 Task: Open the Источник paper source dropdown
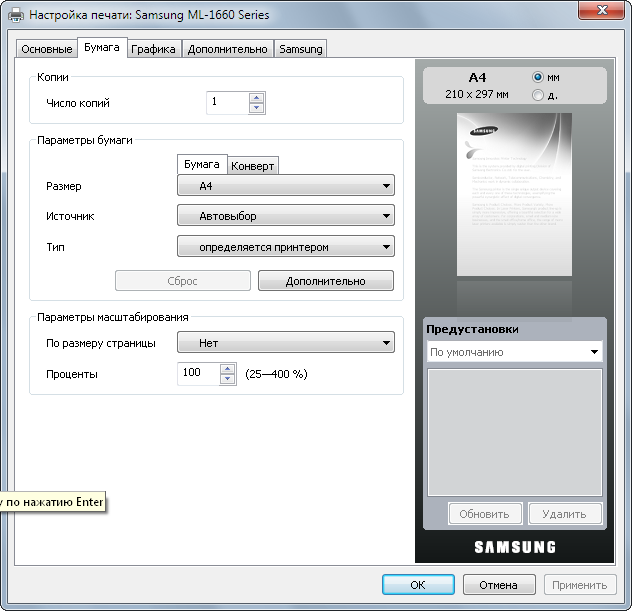[285, 216]
